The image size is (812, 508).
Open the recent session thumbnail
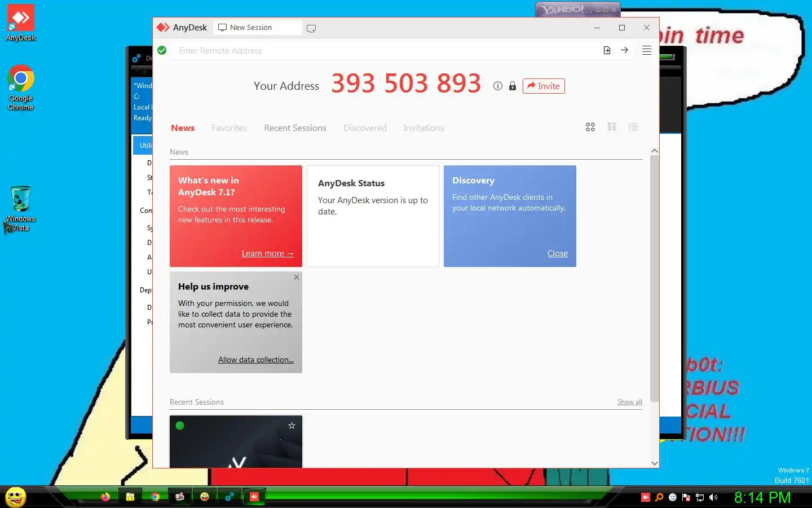click(236, 442)
